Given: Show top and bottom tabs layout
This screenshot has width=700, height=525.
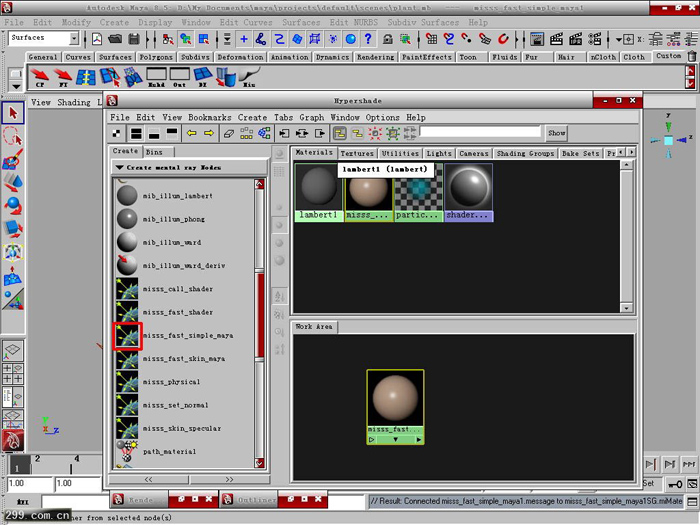Looking at the screenshot, I should point(136,133).
